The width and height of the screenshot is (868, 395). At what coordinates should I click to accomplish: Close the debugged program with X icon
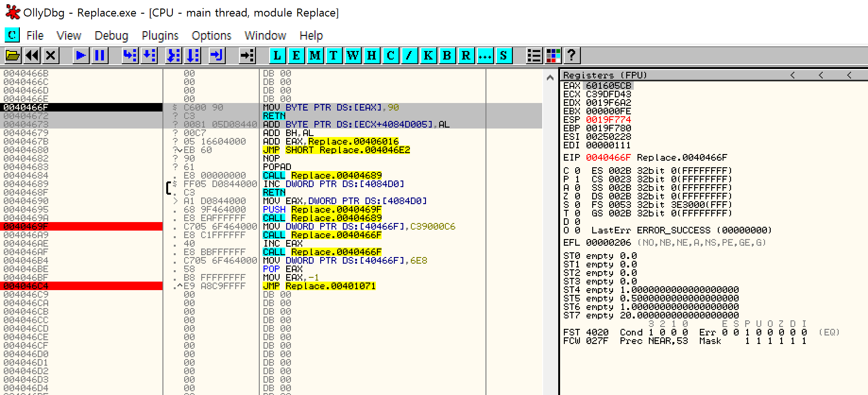(51, 56)
